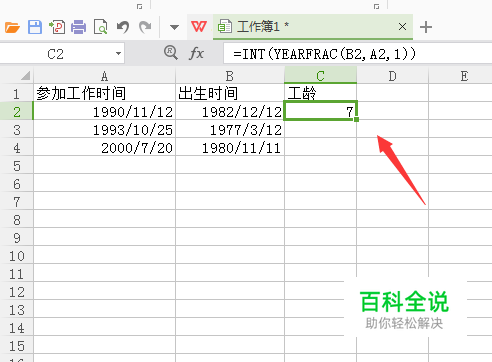The width and height of the screenshot is (492, 362).
Task: Redo the last action
Action: coord(145,27)
